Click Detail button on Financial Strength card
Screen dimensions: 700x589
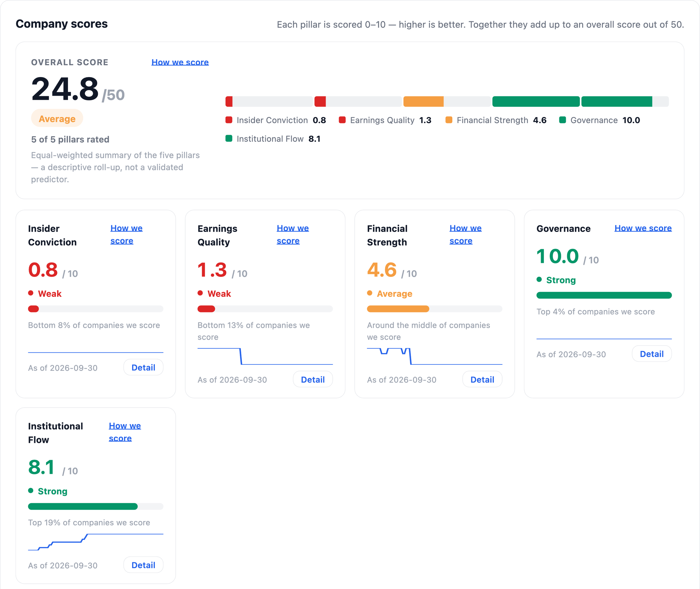pyautogui.click(x=482, y=379)
